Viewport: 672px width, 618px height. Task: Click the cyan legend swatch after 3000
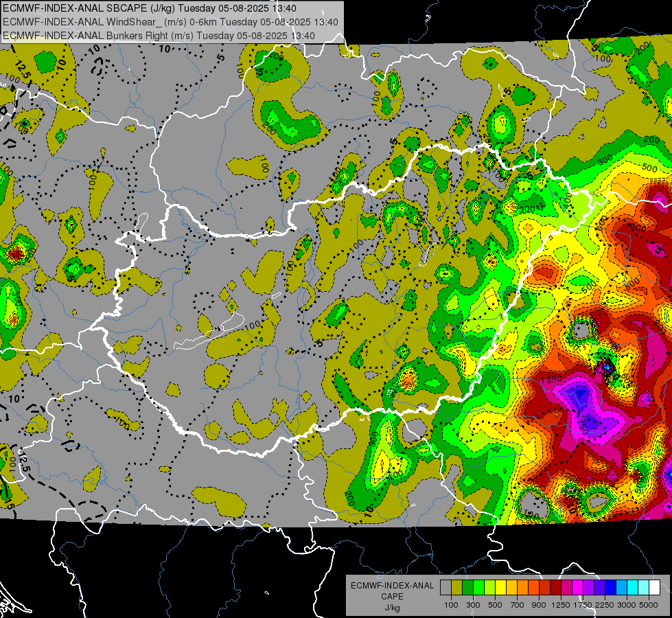(633, 588)
